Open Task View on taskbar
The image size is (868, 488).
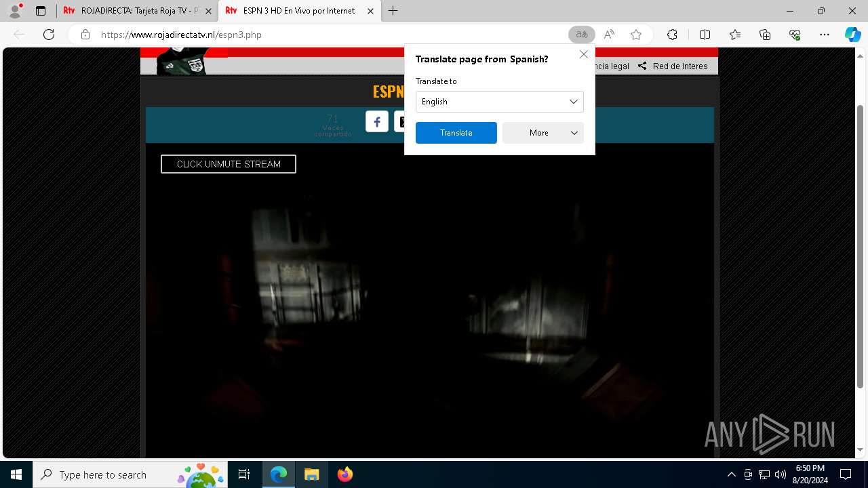[244, 474]
